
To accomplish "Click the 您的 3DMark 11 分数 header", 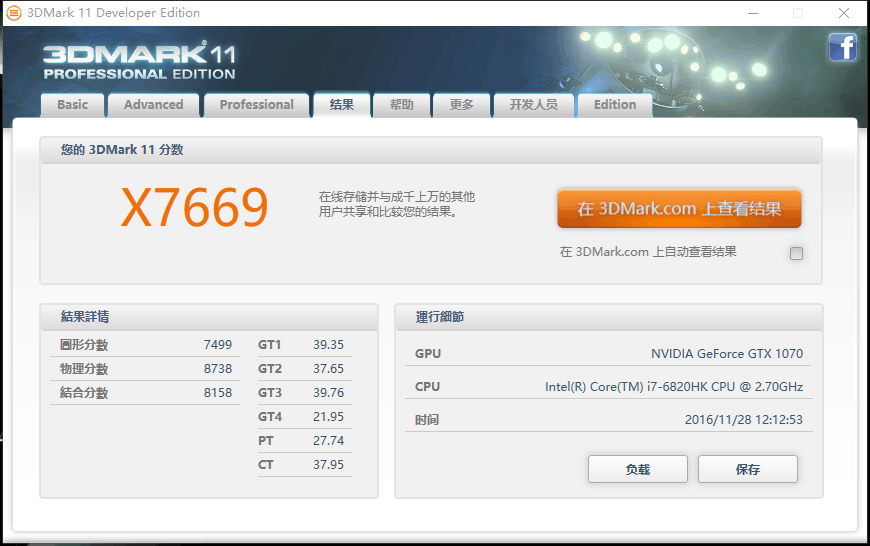I will 431,150.
